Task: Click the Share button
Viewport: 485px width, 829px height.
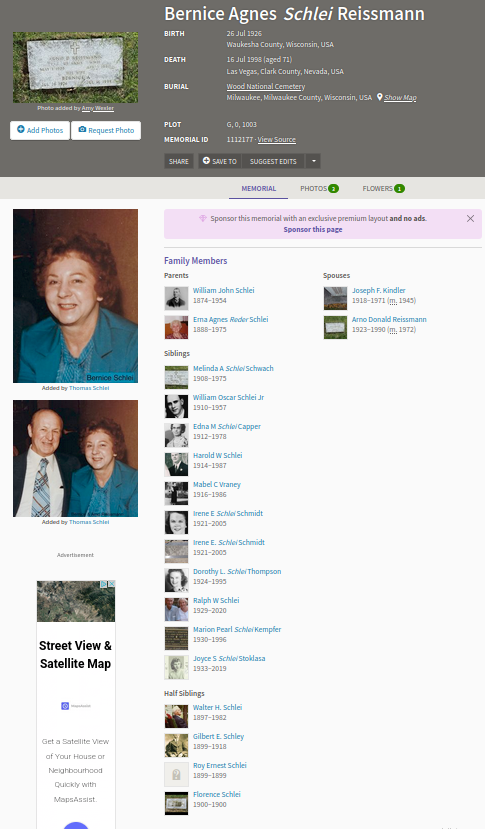Action: 179,161
